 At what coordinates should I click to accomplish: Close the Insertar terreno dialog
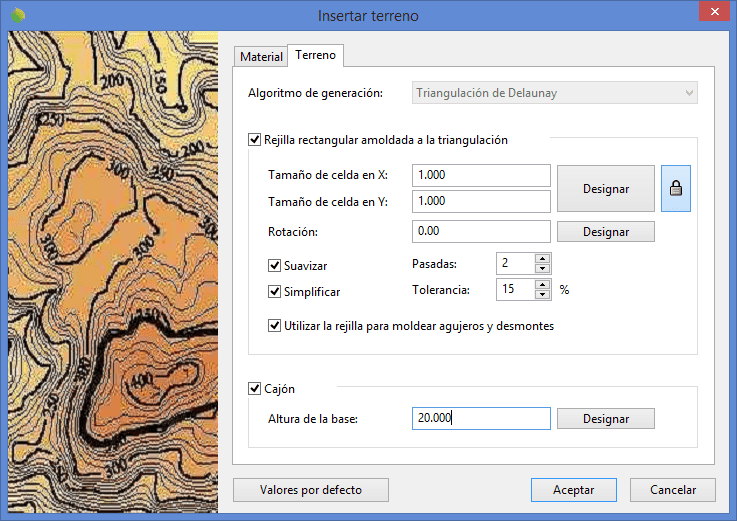tap(714, 11)
